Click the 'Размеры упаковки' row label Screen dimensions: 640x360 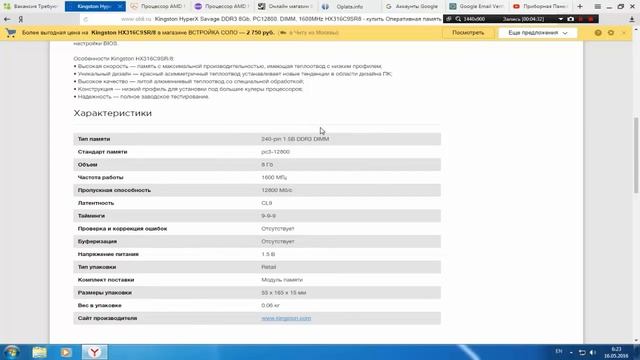click(104, 293)
